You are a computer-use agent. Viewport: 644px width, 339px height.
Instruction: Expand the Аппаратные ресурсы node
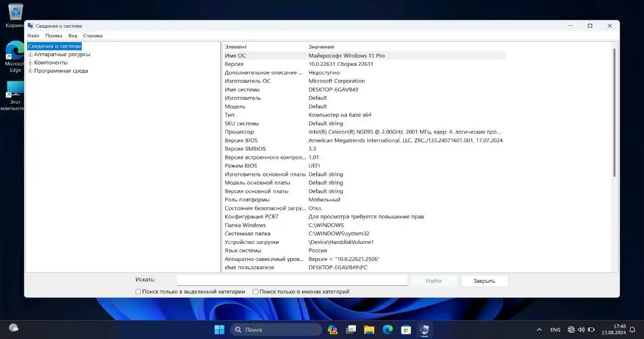(31, 55)
